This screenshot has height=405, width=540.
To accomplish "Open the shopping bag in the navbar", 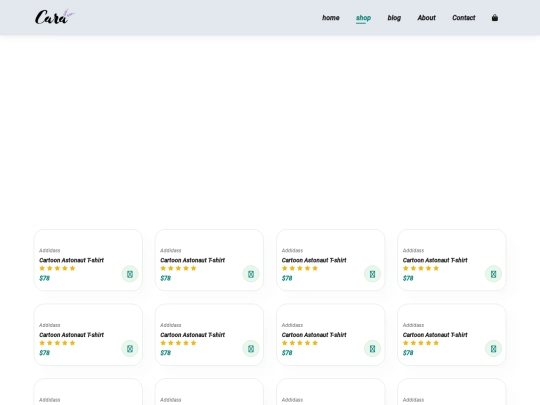I will 495,18.
